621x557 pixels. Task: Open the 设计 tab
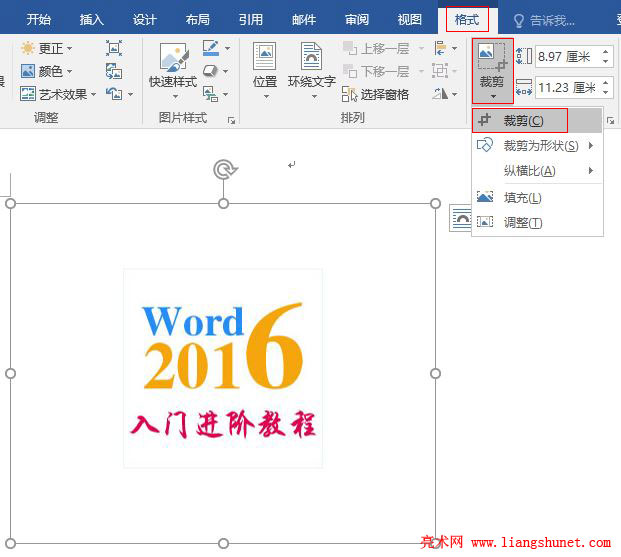[145, 19]
